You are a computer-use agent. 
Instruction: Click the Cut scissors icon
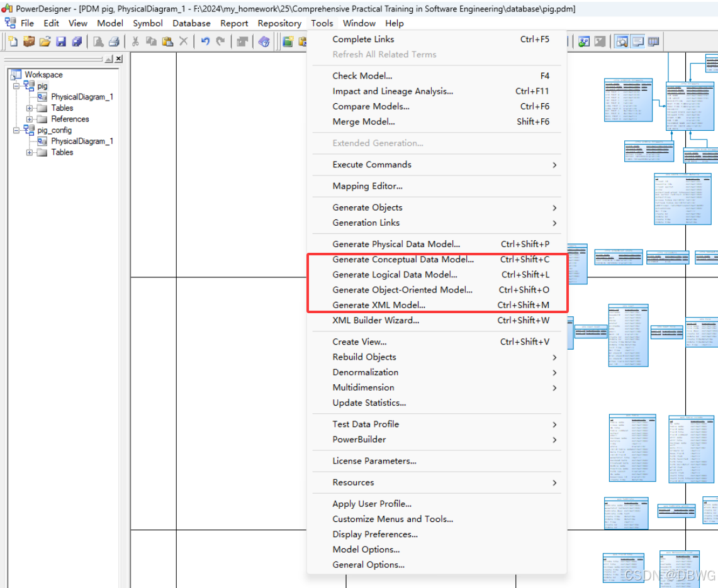135,42
